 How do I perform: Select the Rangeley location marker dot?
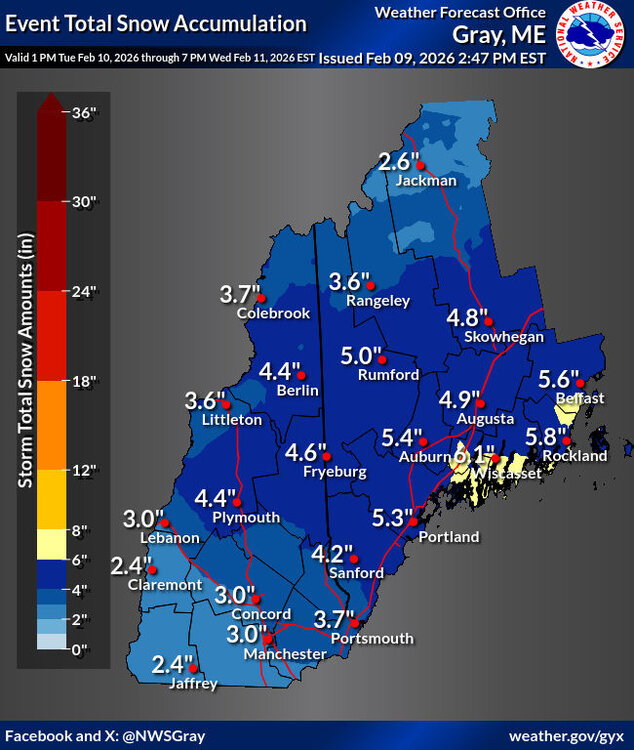[x=379, y=283]
